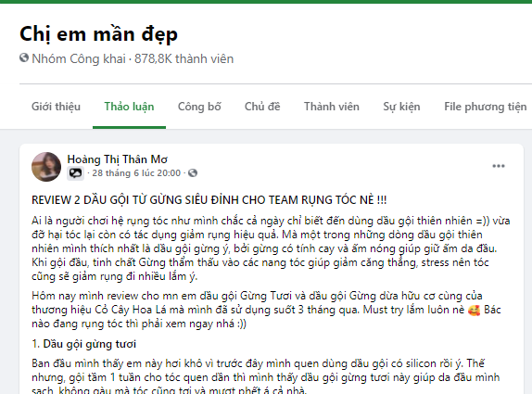Click the '1. Dầu gội gừng tươi' subheading

[x=83, y=344]
